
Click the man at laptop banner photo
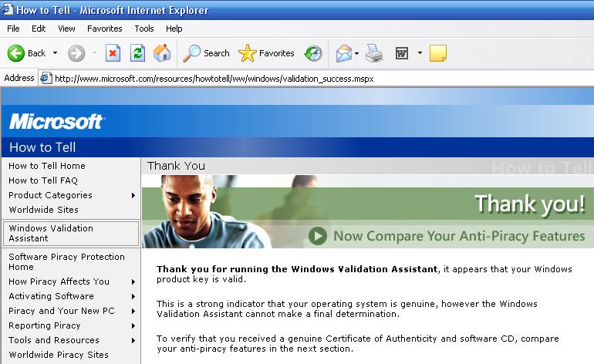(x=207, y=211)
